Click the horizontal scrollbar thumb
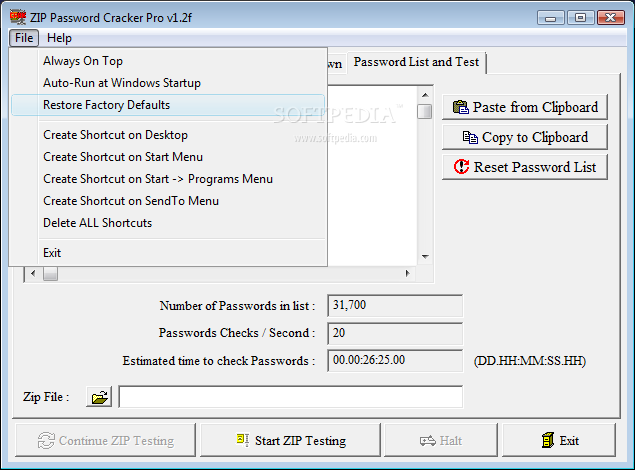Screen dimensions: 635x470 51,274
